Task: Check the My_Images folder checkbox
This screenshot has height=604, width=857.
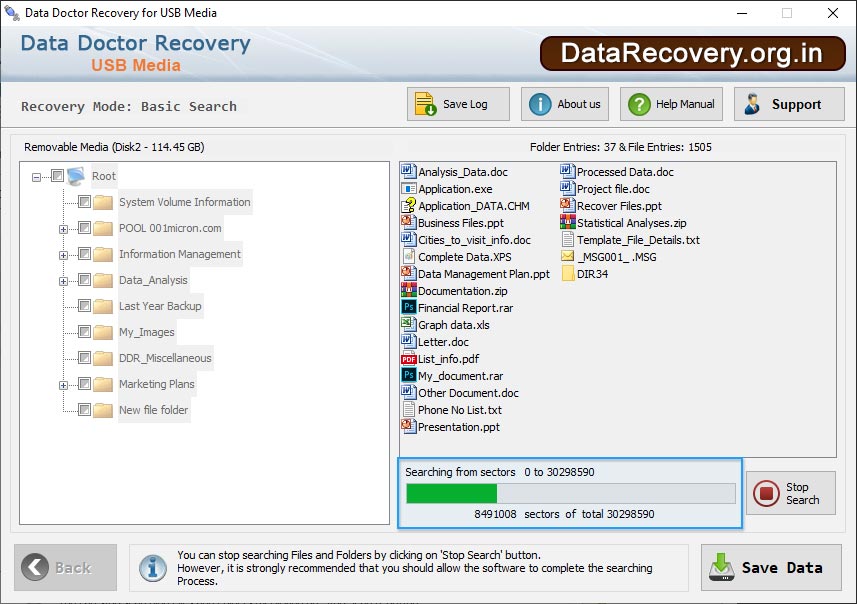Action: (84, 332)
